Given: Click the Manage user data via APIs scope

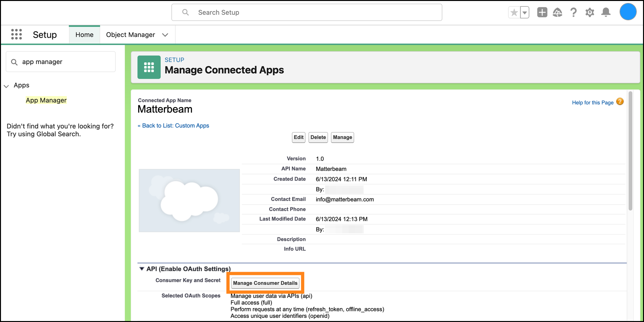Looking at the screenshot, I should click(x=271, y=296).
